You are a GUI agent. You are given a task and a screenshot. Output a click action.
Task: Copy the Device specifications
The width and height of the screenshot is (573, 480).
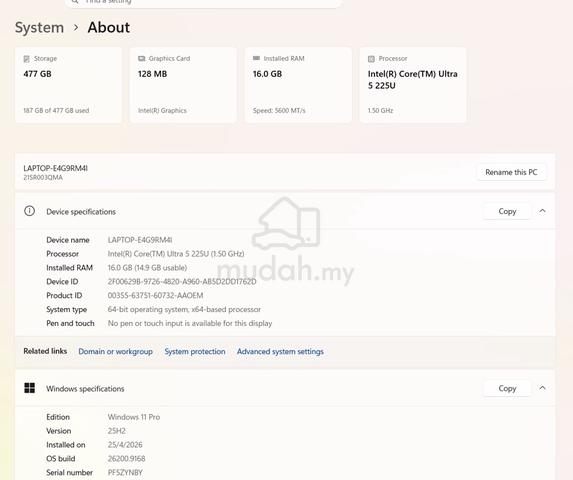507,211
